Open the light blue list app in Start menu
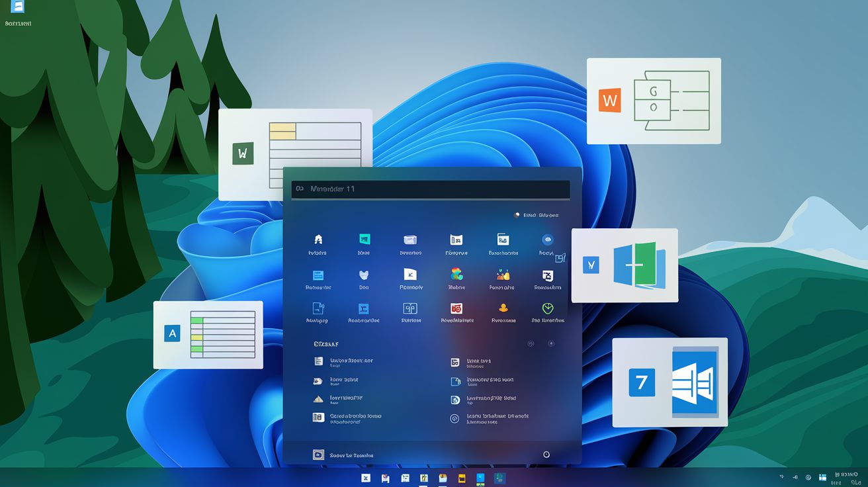Screen dimensions: 868x487 pos(318,275)
